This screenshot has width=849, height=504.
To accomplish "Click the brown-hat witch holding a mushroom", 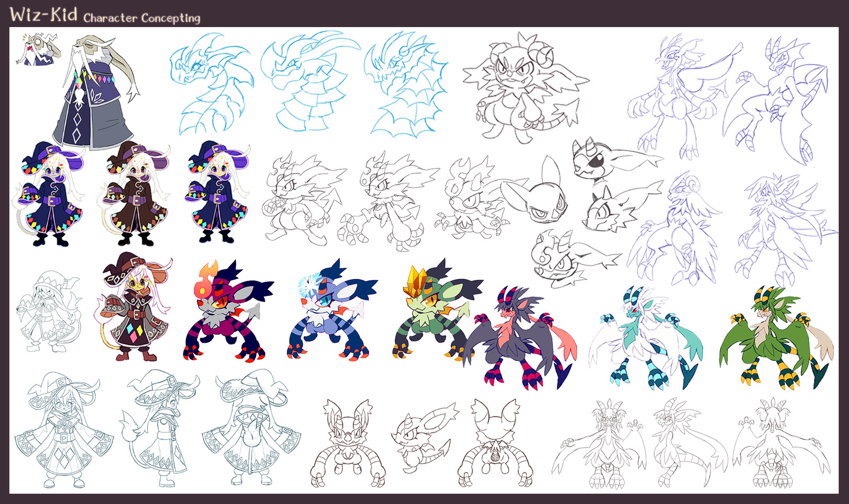I will (135, 307).
